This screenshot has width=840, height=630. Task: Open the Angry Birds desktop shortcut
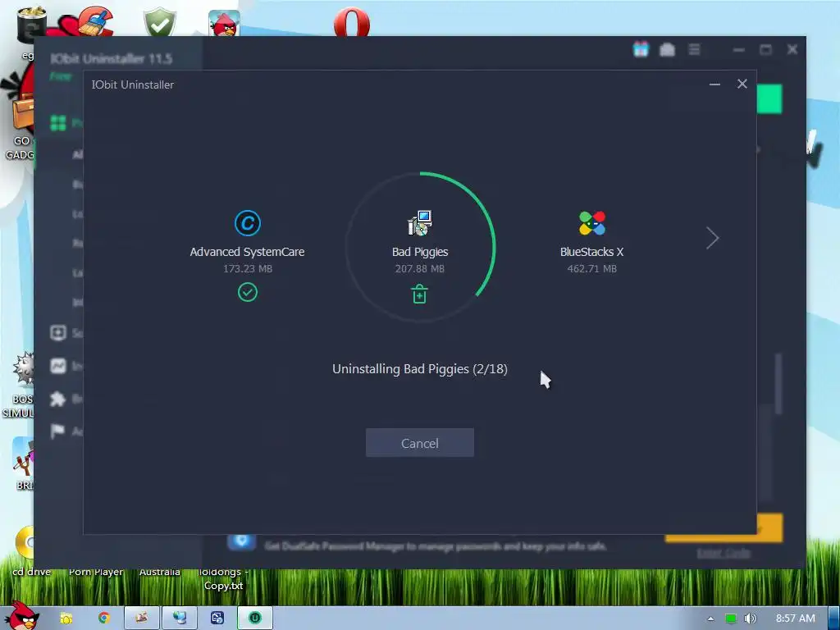tap(224, 23)
